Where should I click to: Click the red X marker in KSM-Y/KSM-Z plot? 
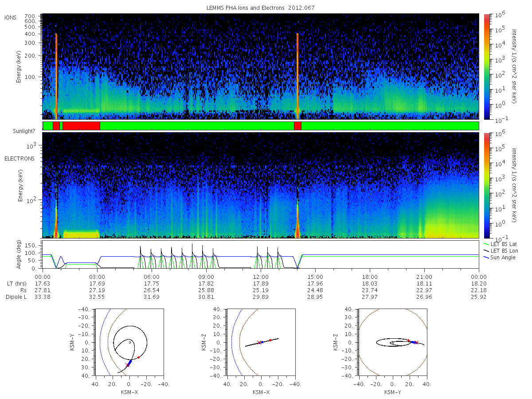click(416, 342)
